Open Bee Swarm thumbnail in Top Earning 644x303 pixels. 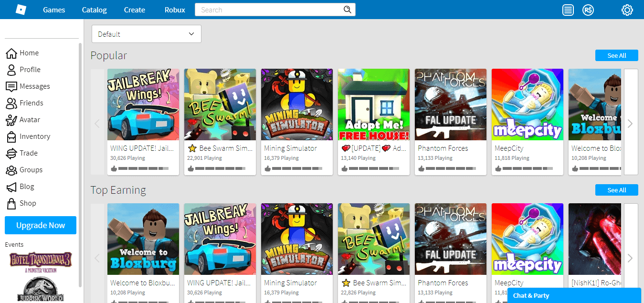click(x=374, y=239)
